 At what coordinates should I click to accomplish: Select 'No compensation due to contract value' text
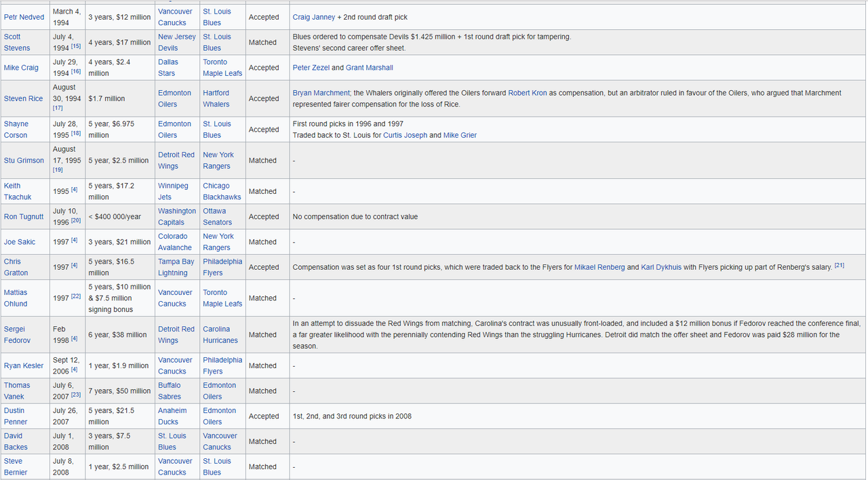pyautogui.click(x=355, y=217)
